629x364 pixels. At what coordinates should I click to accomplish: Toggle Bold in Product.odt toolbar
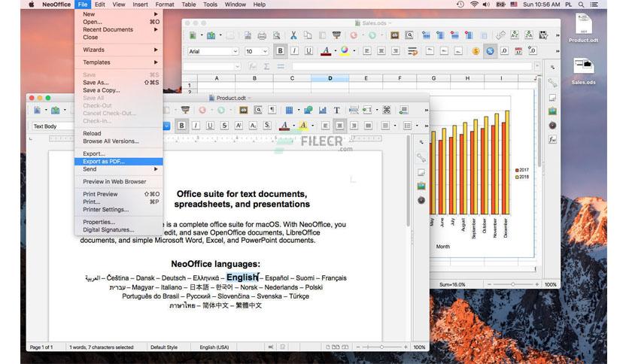181,126
